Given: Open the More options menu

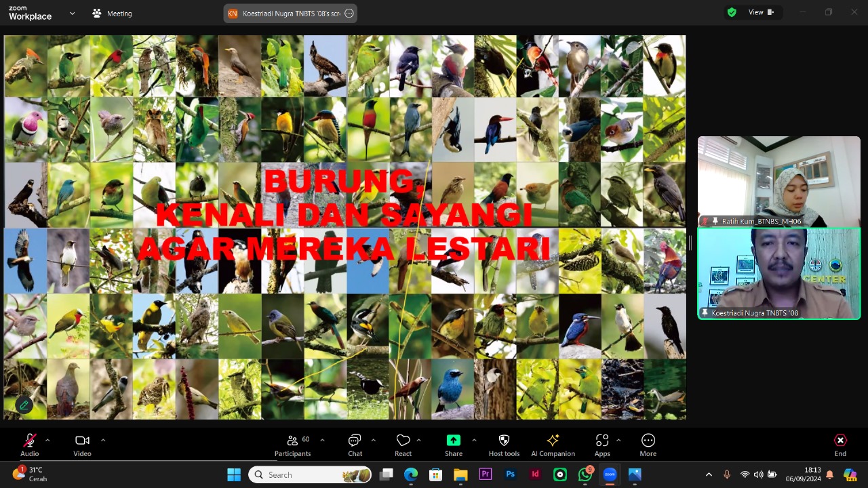Looking at the screenshot, I should pos(648,445).
